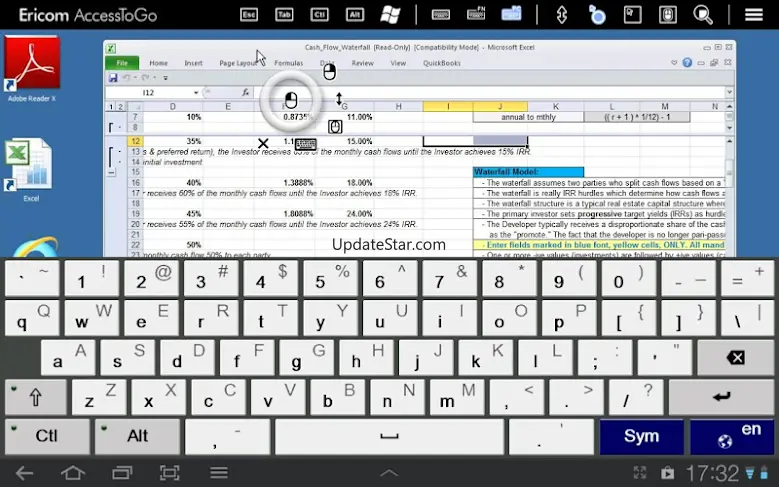Collapse the outline group minus button
This screenshot has height=487, width=779.
(x=111, y=172)
